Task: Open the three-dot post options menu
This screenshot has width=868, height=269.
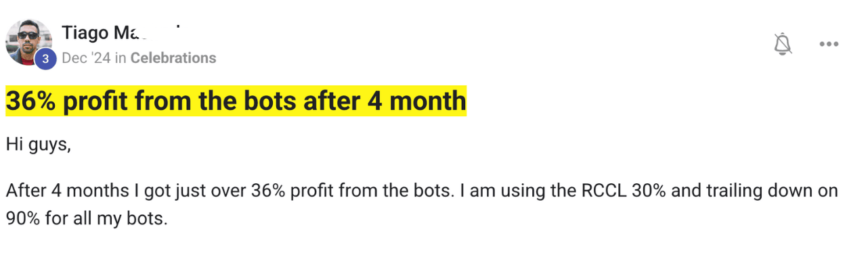Action: [829, 45]
